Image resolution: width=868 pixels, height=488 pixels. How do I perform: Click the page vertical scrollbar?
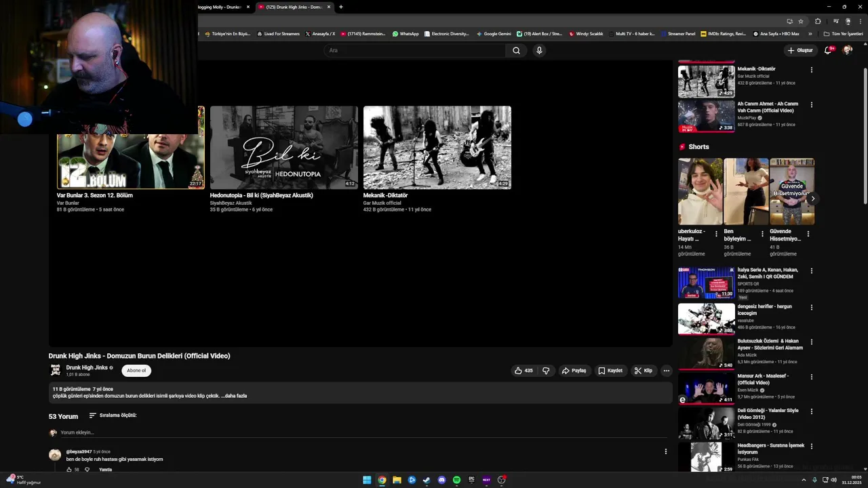[x=865, y=136]
